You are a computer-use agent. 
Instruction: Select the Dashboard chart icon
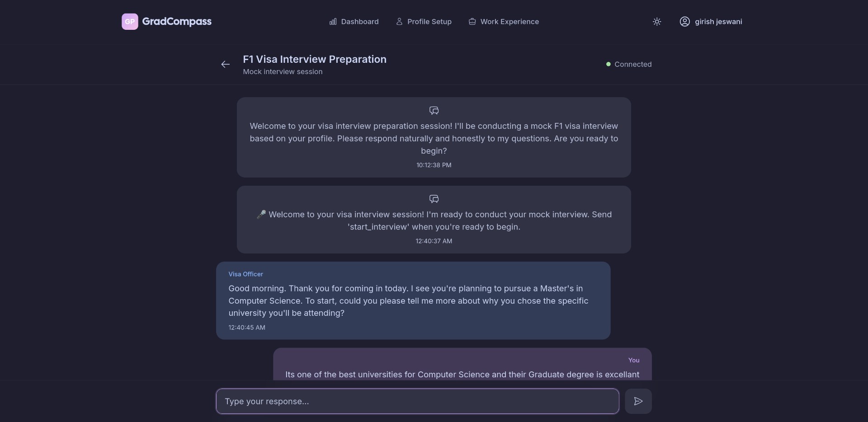click(334, 21)
